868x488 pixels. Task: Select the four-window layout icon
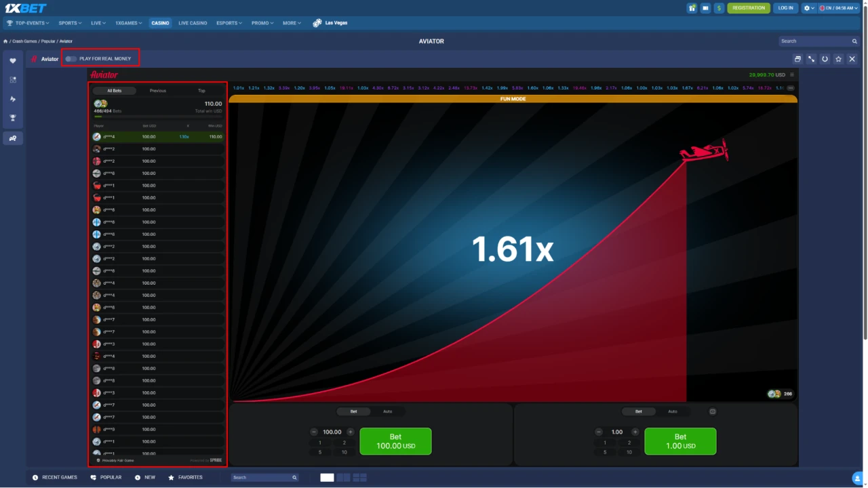(360, 478)
